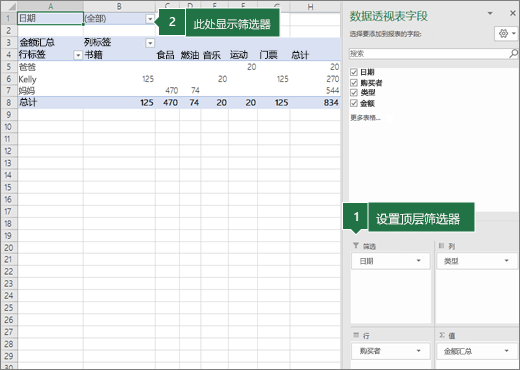
Task: Toggle the 类型 field checkbox
Action: coord(354,93)
